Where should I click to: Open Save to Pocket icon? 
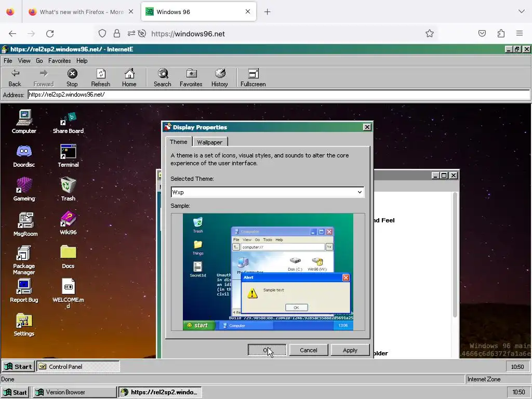482,33
